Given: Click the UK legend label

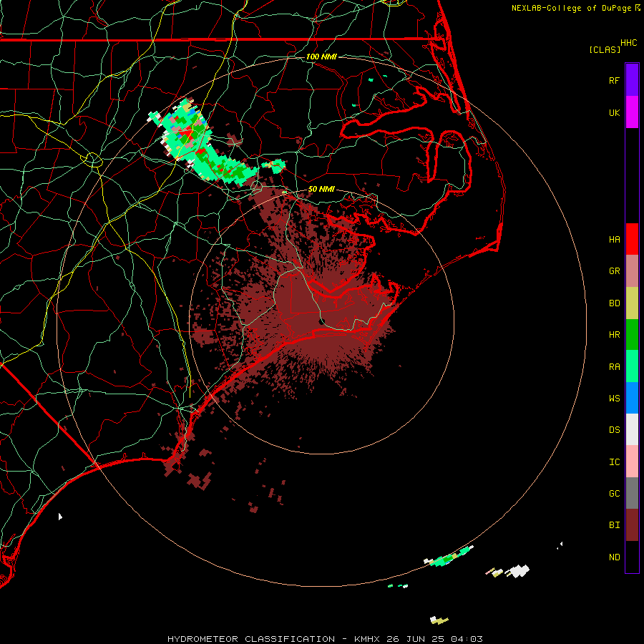Looking at the screenshot, I should [x=614, y=112].
